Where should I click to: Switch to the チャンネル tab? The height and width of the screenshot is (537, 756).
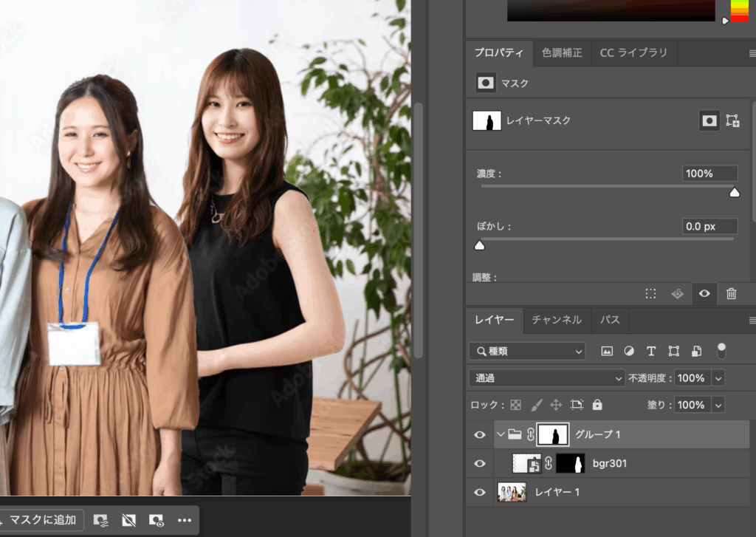[x=557, y=320]
